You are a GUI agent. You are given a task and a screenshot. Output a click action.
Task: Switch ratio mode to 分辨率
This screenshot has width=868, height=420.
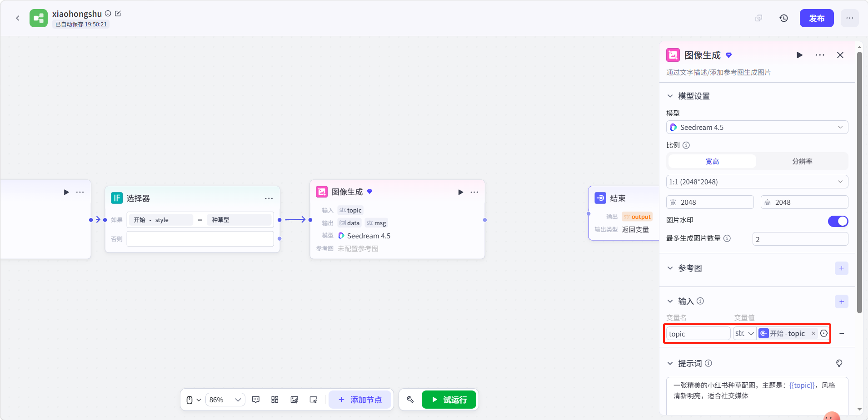(x=802, y=161)
